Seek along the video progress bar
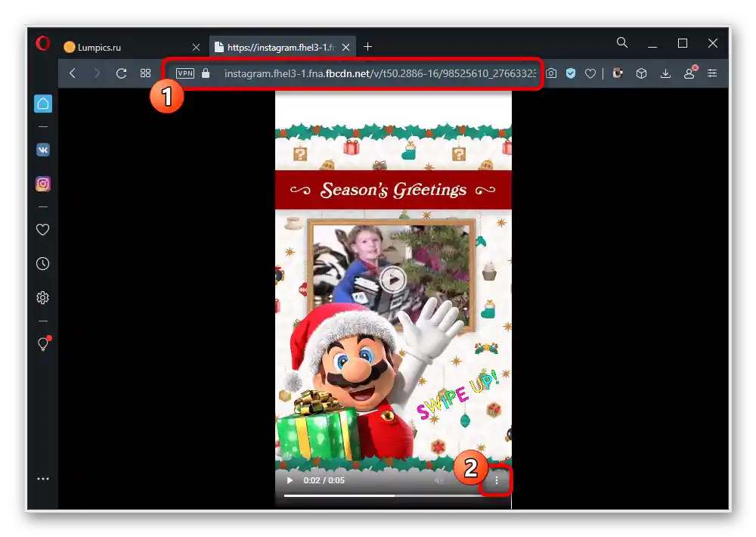 tap(392, 495)
